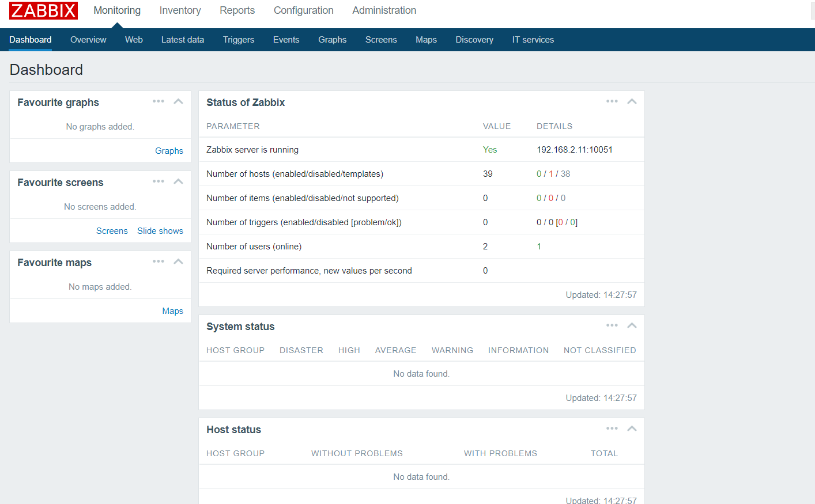The height and width of the screenshot is (504, 815).
Task: Follow the Screens link in Favourite screens
Action: (112, 231)
